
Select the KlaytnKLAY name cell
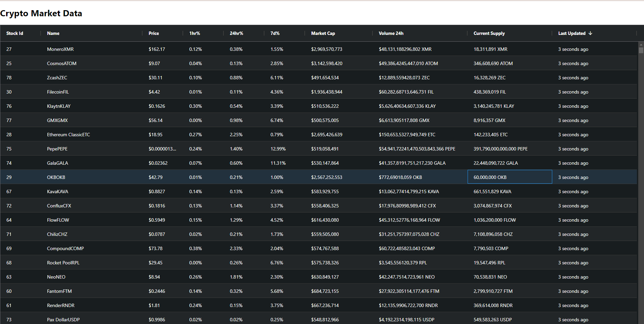(x=92, y=106)
